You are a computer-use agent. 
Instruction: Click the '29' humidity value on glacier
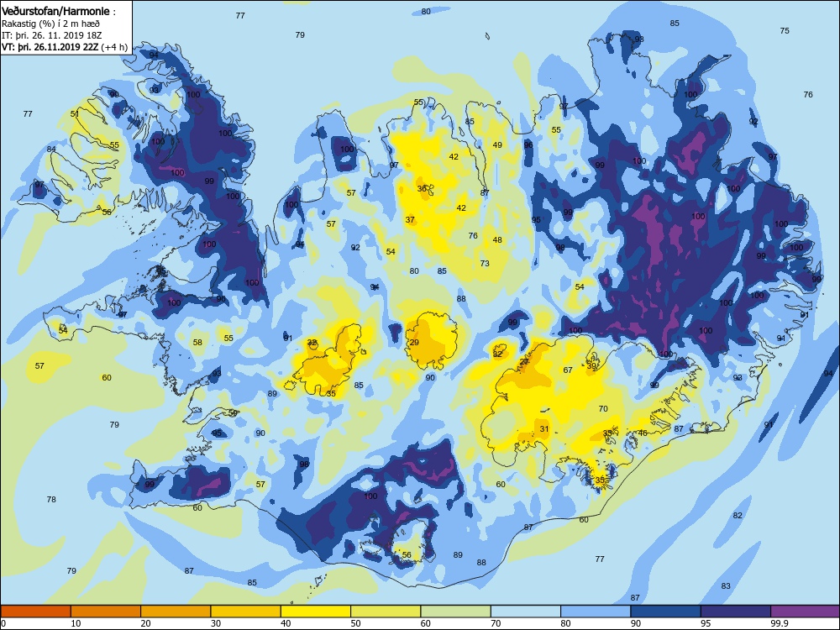(414, 343)
